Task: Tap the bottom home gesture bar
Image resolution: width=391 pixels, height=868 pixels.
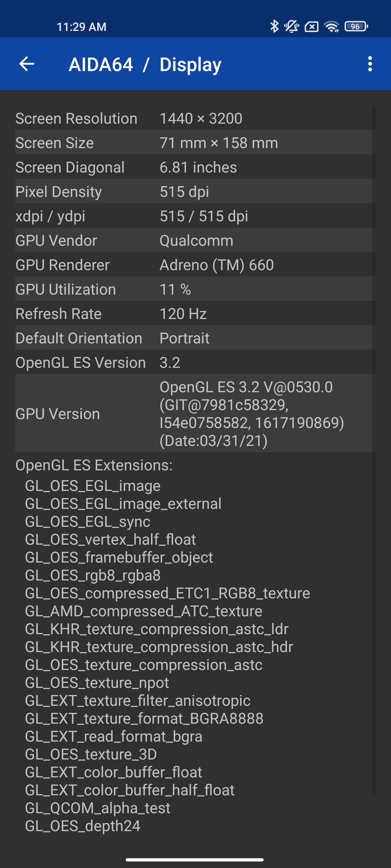Action: click(195, 860)
